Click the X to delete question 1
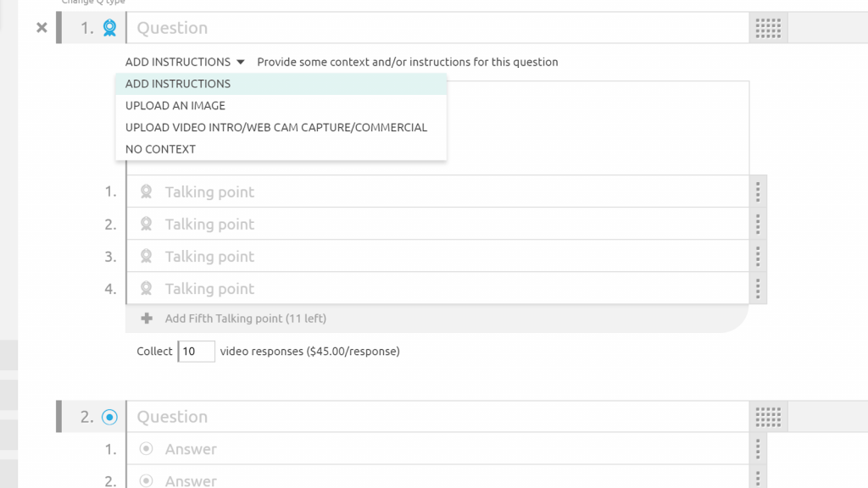This screenshot has width=868, height=488. pyautogui.click(x=42, y=28)
